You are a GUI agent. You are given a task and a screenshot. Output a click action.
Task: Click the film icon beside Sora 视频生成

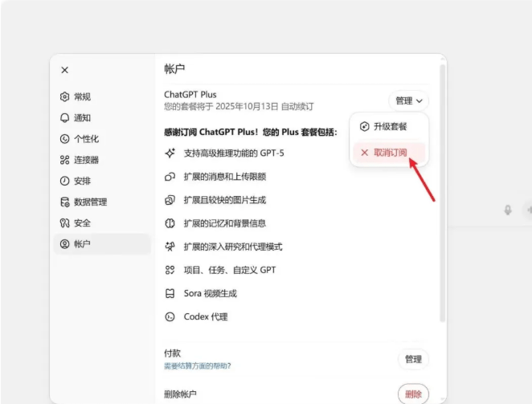tap(170, 293)
